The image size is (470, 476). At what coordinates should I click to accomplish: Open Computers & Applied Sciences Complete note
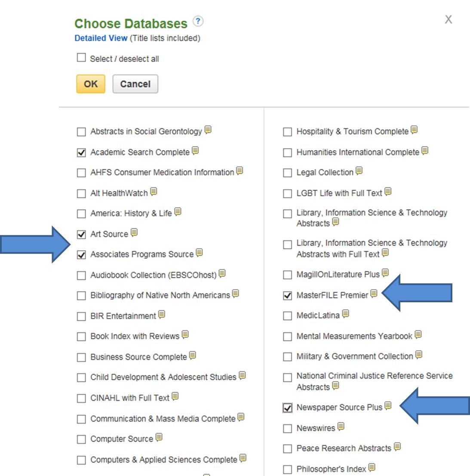243,458
